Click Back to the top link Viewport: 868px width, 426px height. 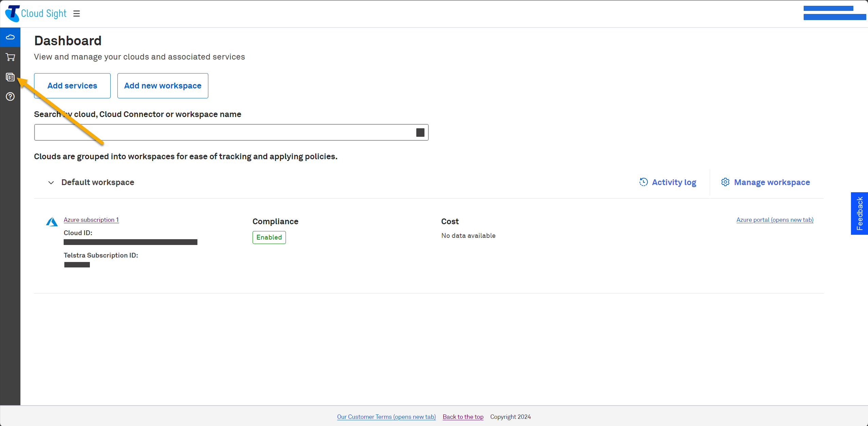coord(463,417)
